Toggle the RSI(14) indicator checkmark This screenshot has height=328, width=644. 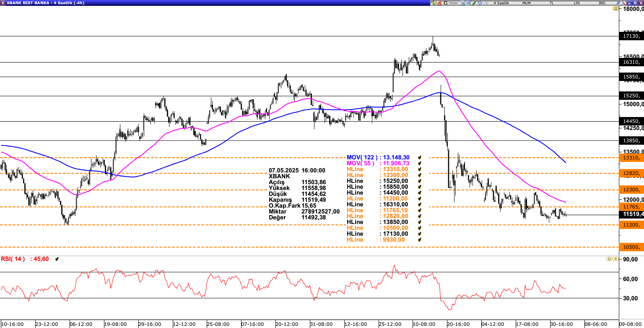[x=57, y=259]
